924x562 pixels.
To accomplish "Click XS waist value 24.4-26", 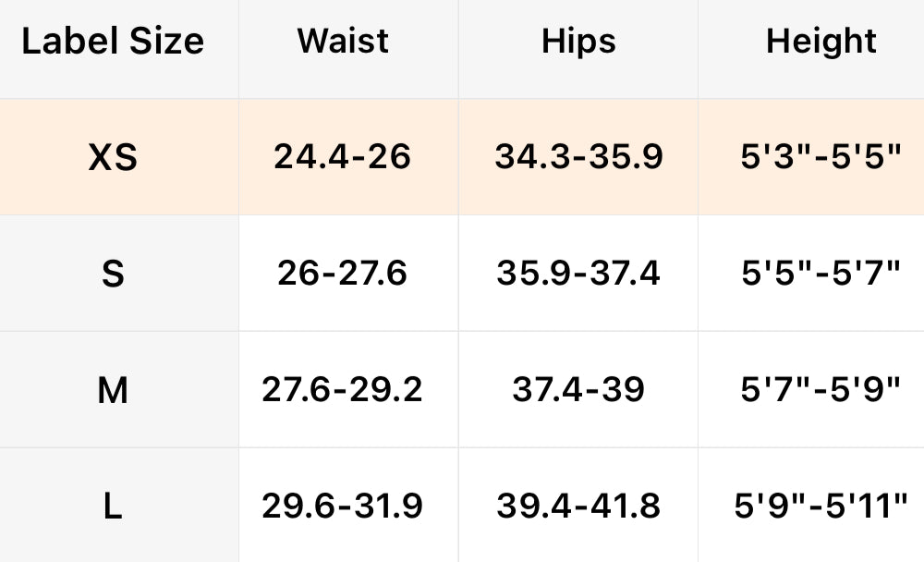I will pos(342,157).
